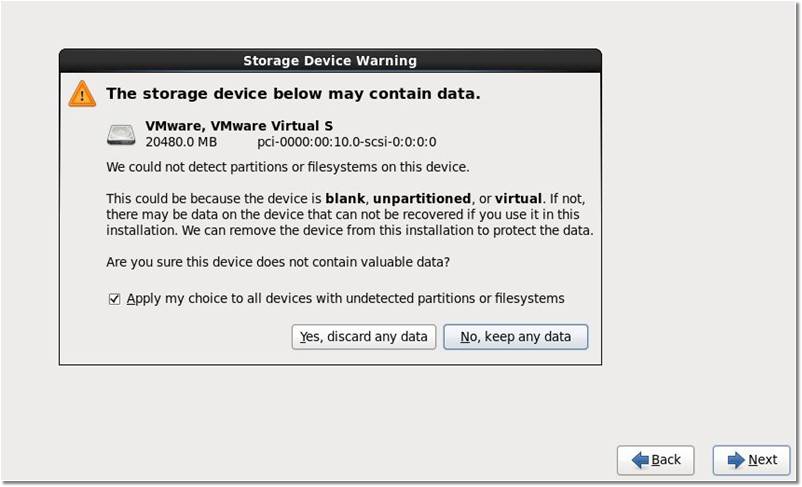
Task: Uncheck the apply-to-all-devices checkbox
Action: click(x=114, y=298)
